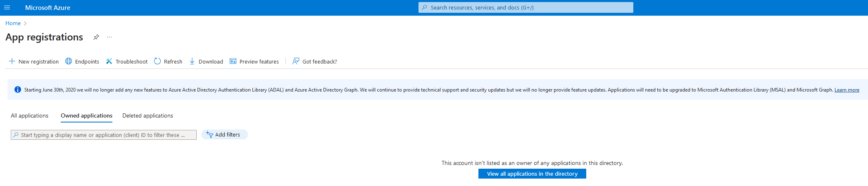Click the Download arrow icon

(x=192, y=61)
